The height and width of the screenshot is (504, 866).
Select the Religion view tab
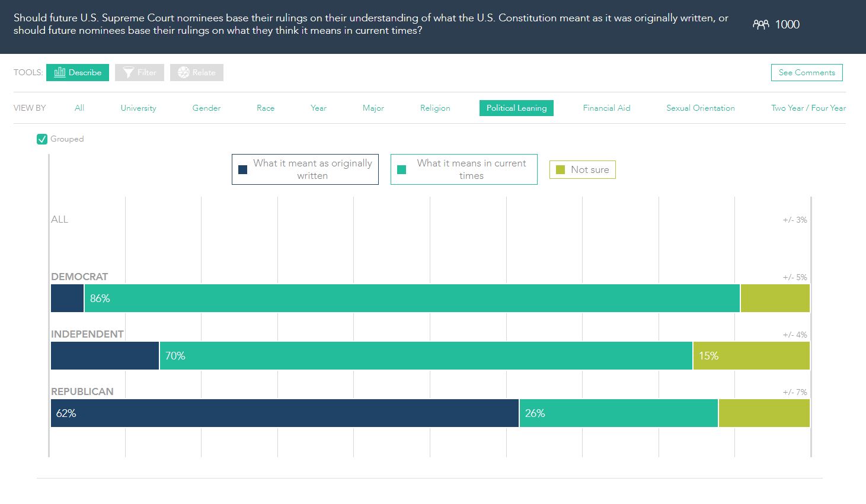pyautogui.click(x=435, y=108)
